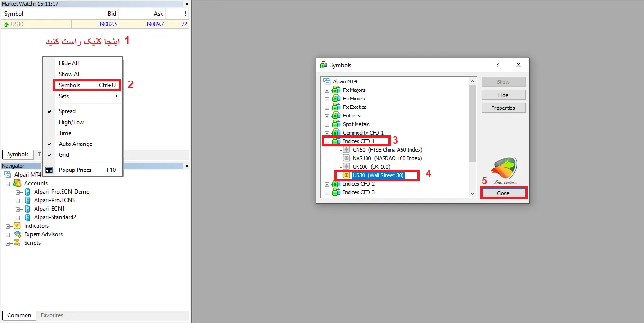Click the Fx Majors folder icon
644x323 pixels.
point(336,90)
